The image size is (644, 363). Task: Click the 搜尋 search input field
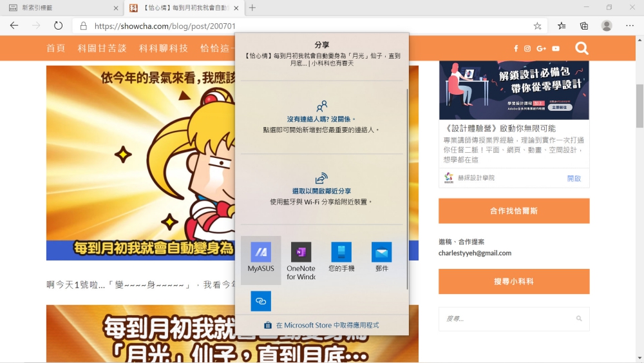pyautogui.click(x=514, y=319)
